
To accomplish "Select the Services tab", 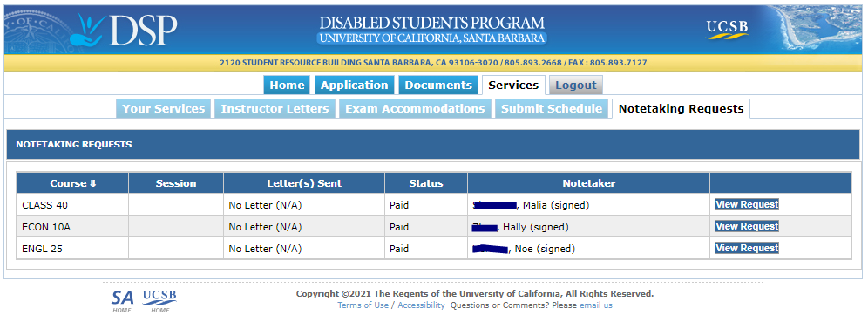I will pos(513,86).
